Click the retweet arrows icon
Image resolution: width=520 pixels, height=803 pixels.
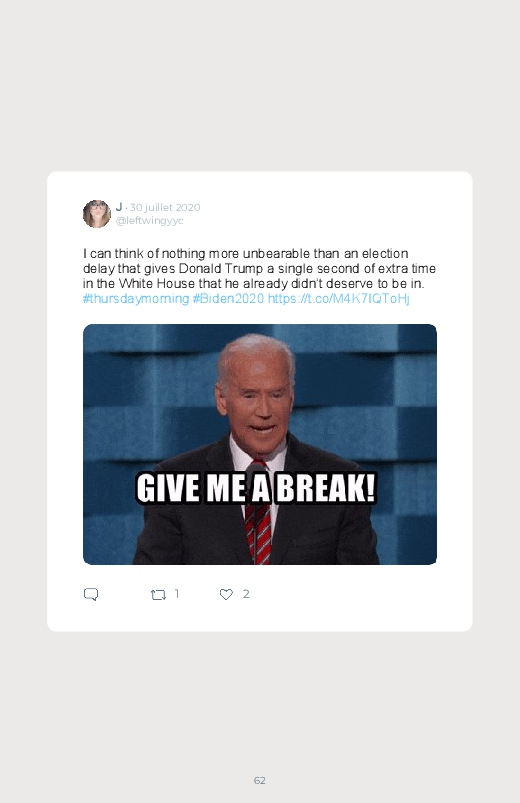coord(158,595)
